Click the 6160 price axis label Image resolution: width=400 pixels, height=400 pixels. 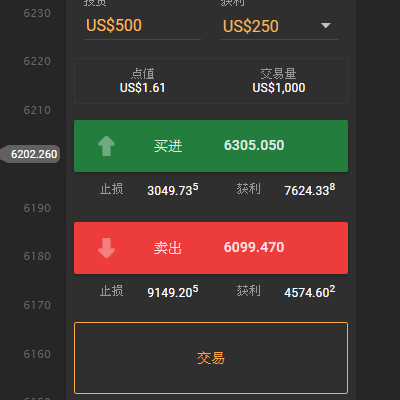(x=37, y=354)
